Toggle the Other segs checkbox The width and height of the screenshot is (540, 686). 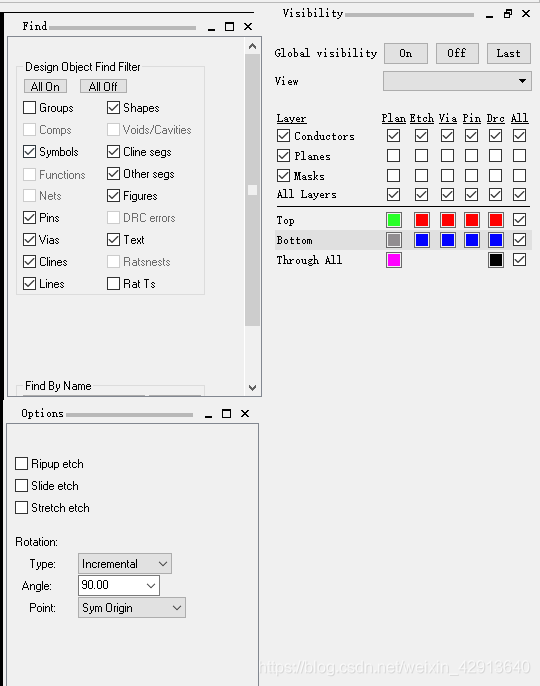(x=113, y=174)
